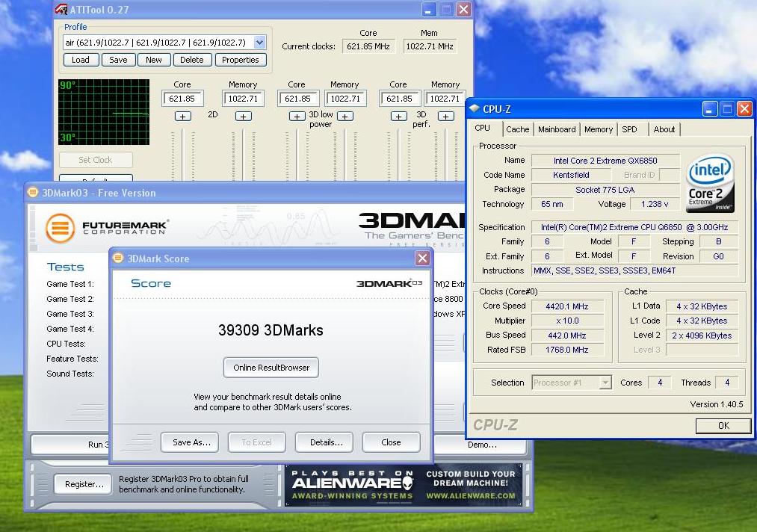Open the Mainboard tab in CPU-Z
Viewport: 757px width, 532px height.
pyautogui.click(x=557, y=129)
